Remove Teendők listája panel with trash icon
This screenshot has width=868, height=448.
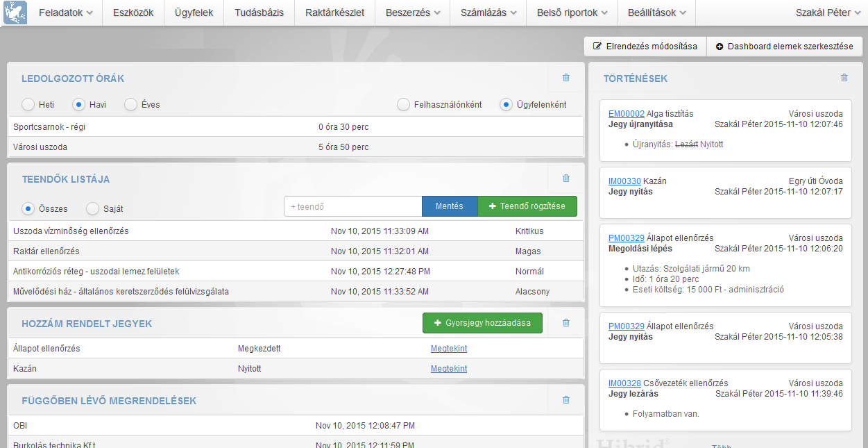tap(566, 179)
